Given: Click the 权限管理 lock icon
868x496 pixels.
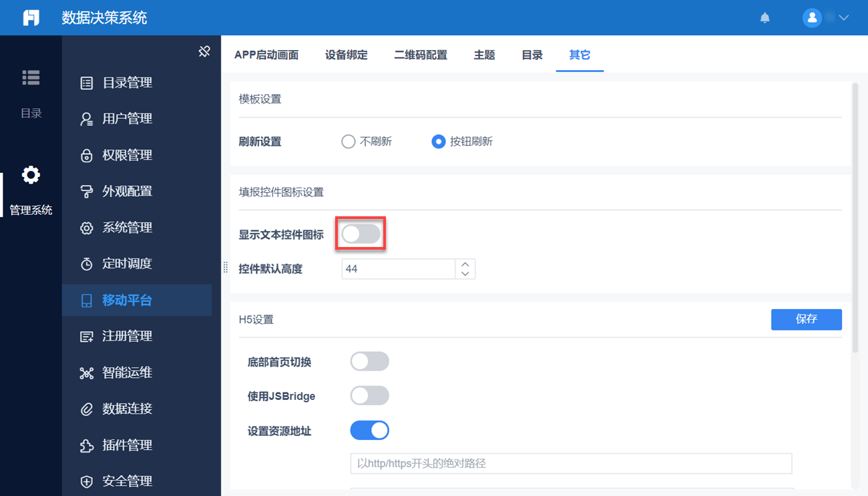Looking at the screenshot, I should tap(87, 156).
